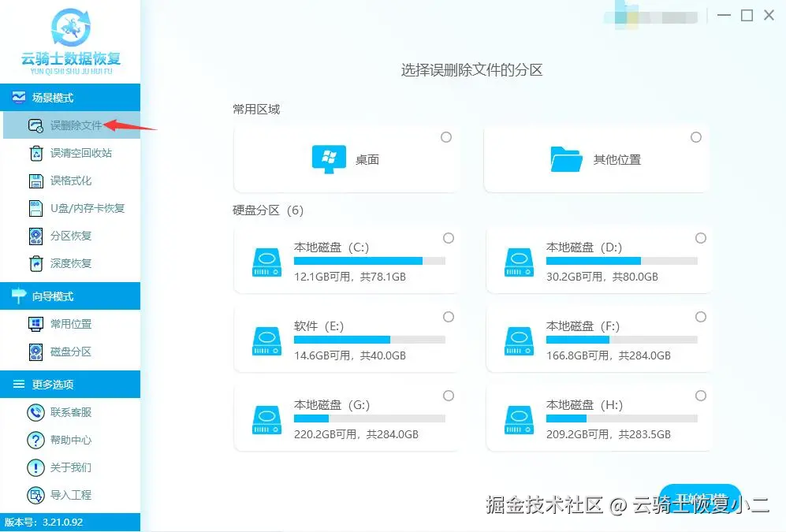The width and height of the screenshot is (786, 532).
Task: Select the radio button for drive D:
Action: coord(701,238)
